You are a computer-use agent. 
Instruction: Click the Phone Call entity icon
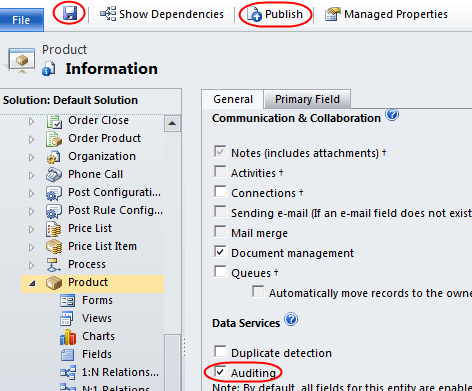[x=54, y=175]
